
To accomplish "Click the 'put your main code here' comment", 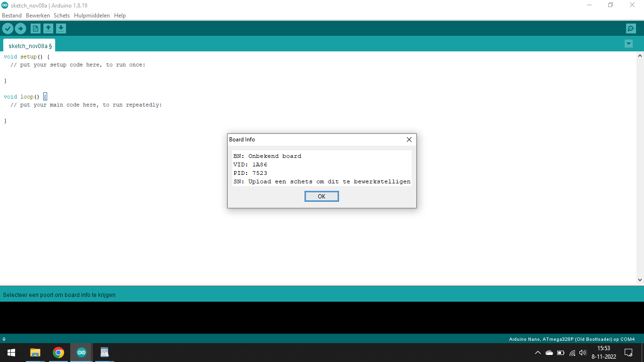I will pos(86,105).
